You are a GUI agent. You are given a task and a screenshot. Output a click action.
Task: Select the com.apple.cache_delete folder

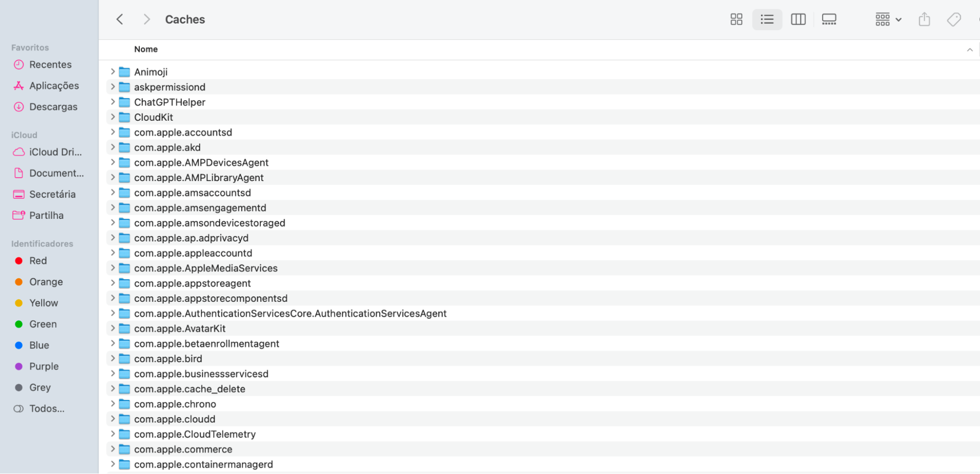[189, 389]
